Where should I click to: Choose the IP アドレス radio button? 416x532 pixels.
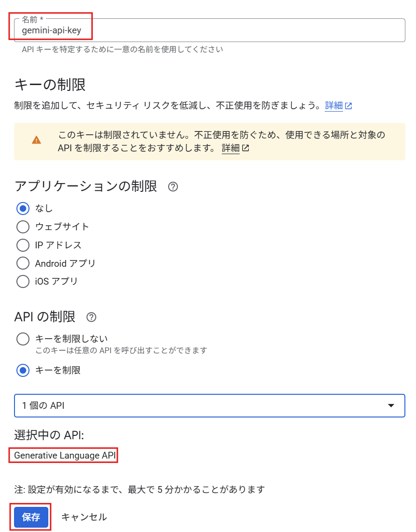23,245
